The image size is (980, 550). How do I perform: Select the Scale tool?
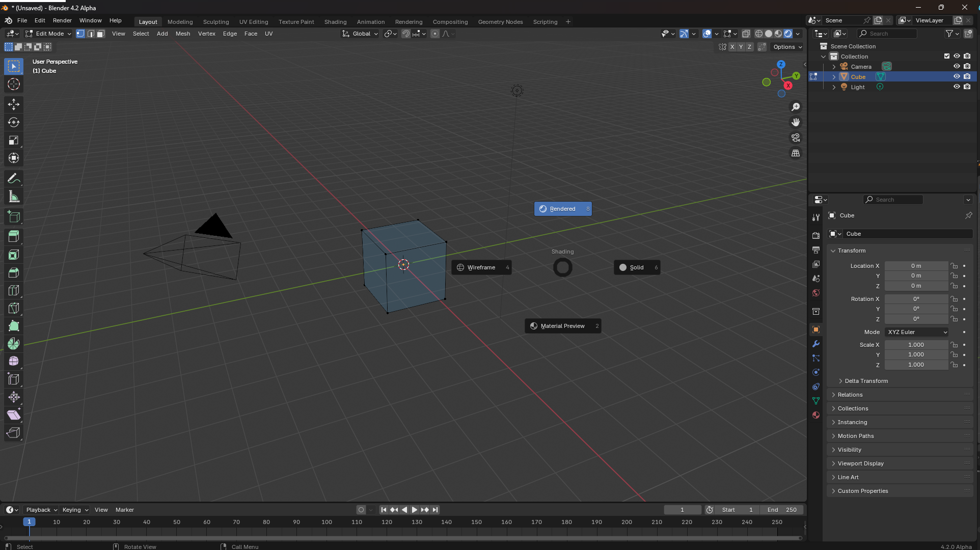tap(14, 140)
